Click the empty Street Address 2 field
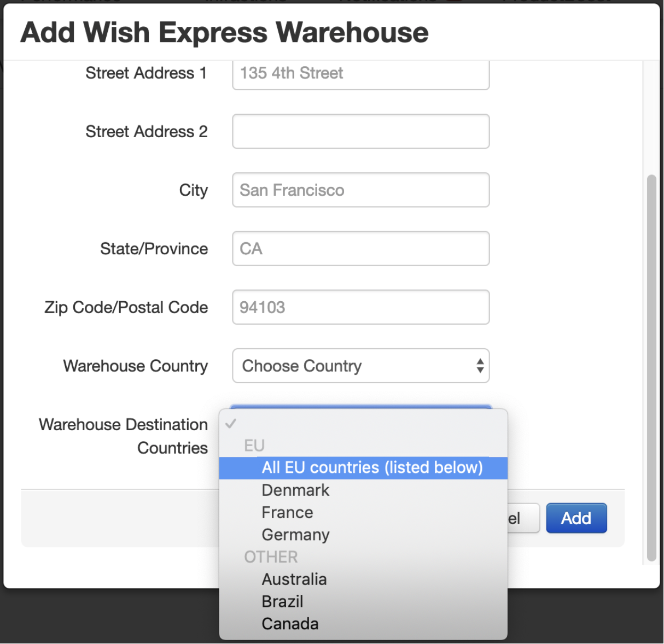 click(x=360, y=131)
